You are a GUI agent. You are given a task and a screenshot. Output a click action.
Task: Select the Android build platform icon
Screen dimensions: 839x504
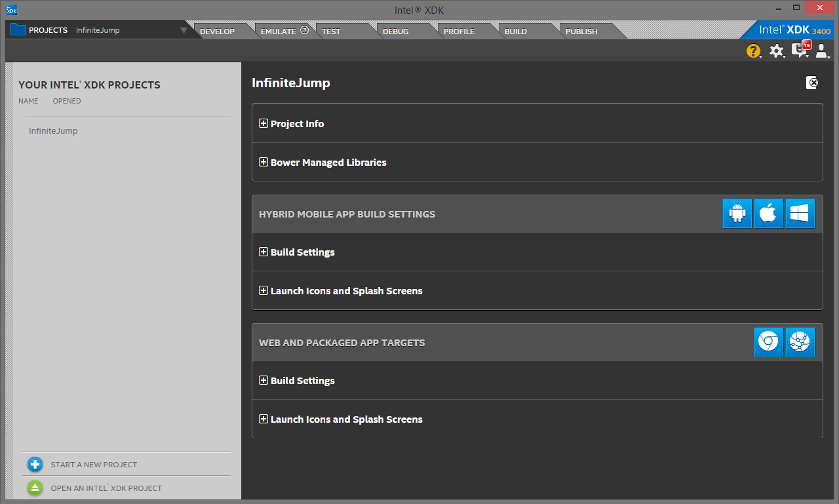737,214
